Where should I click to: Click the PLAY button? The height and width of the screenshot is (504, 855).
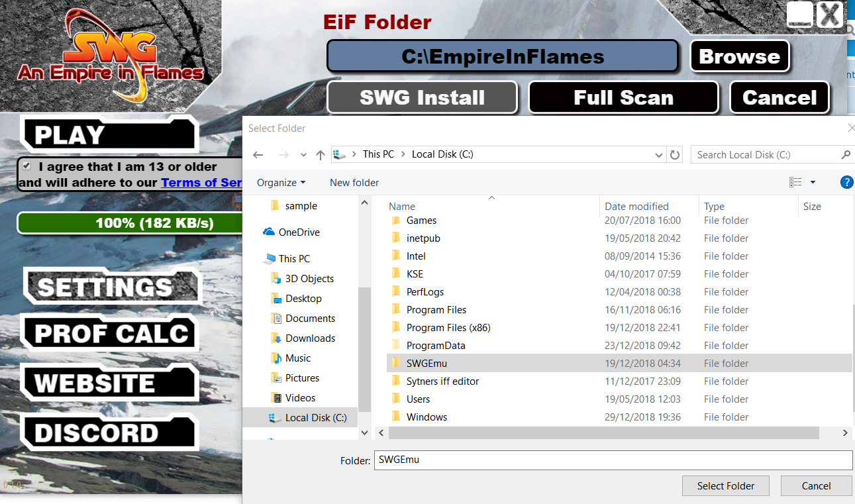point(109,134)
